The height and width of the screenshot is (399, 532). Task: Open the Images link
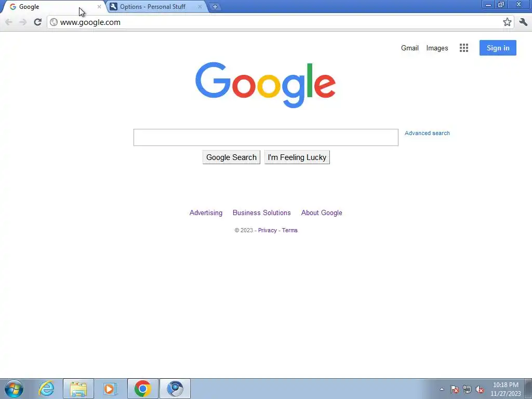pyautogui.click(x=437, y=48)
